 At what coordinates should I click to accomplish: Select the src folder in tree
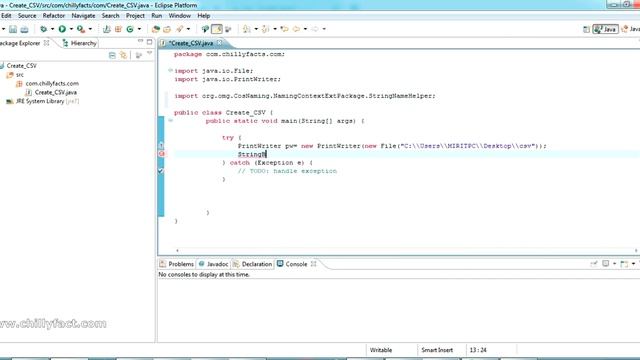pyautogui.click(x=16, y=75)
